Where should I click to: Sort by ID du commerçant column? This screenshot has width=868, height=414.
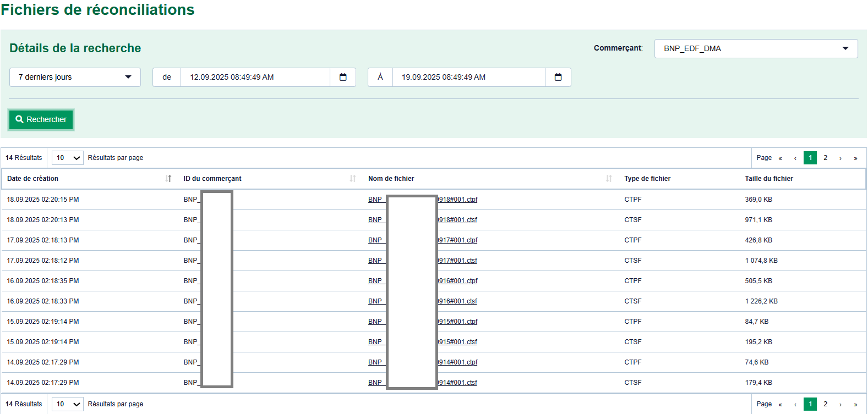pos(353,179)
